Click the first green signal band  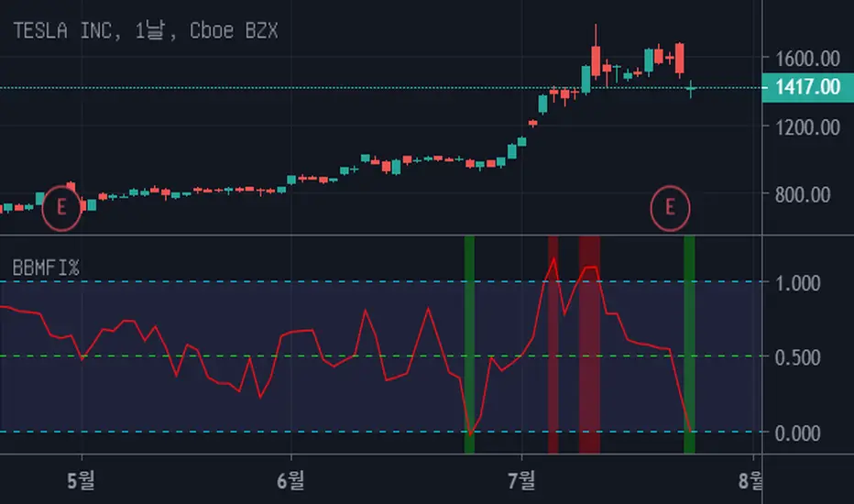click(469, 345)
